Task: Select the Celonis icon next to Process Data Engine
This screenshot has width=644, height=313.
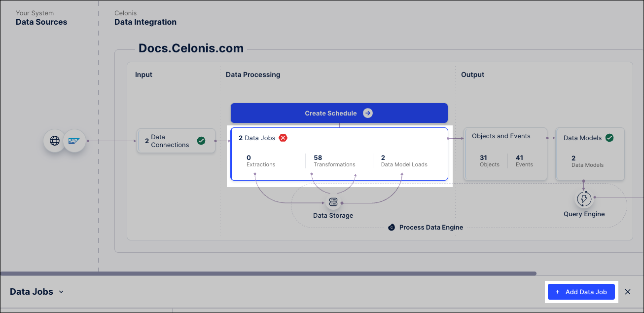Action: coord(392,227)
